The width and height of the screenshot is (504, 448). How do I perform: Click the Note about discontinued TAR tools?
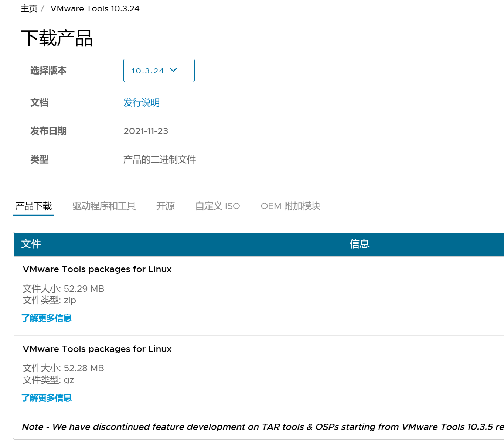coord(263,427)
